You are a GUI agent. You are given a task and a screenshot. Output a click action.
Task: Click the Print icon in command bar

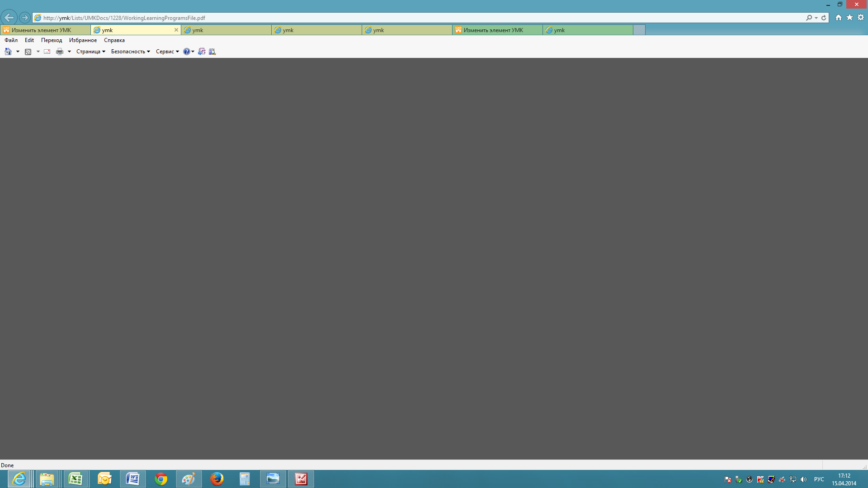(59, 52)
